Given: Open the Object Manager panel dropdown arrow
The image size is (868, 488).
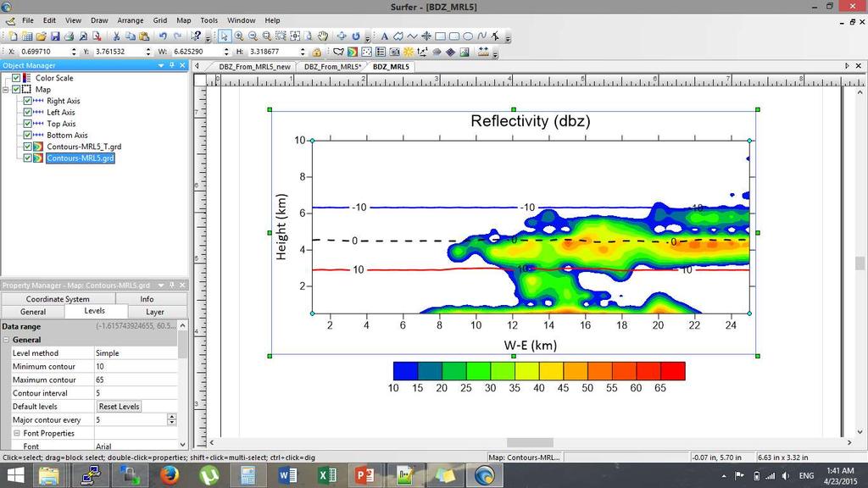Looking at the screenshot, I should (x=161, y=65).
